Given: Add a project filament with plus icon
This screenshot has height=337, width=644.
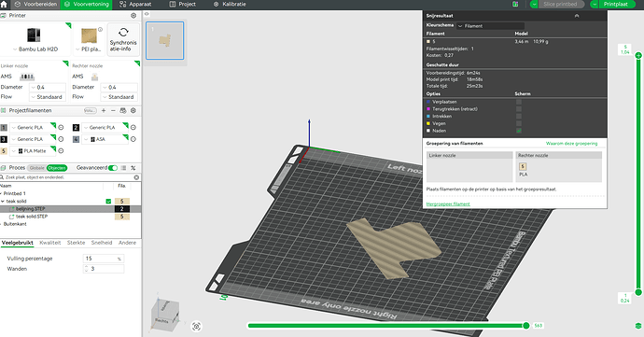Looking at the screenshot, I should coord(104,110).
